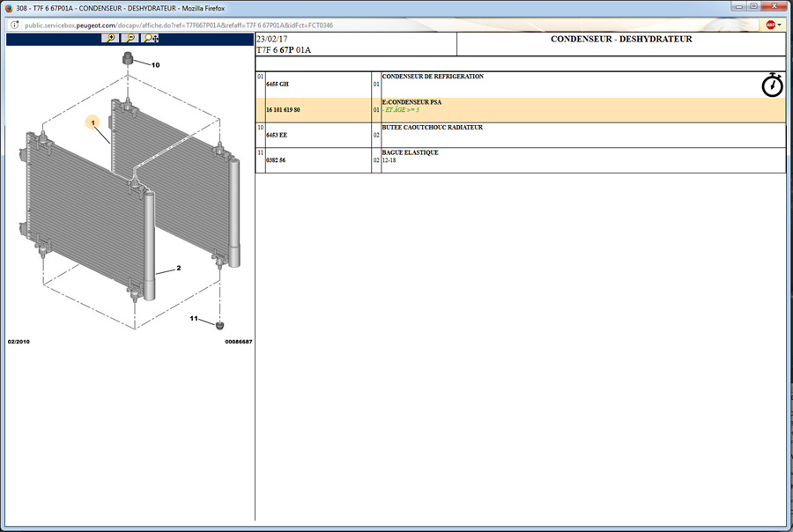
Task: Click the green ETAGE >= 3 note
Action: pyautogui.click(x=402, y=111)
